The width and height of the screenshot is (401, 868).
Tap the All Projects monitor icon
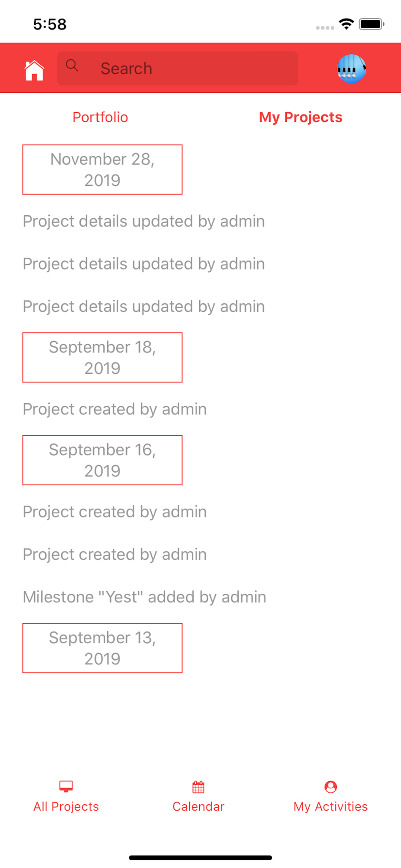(66, 786)
